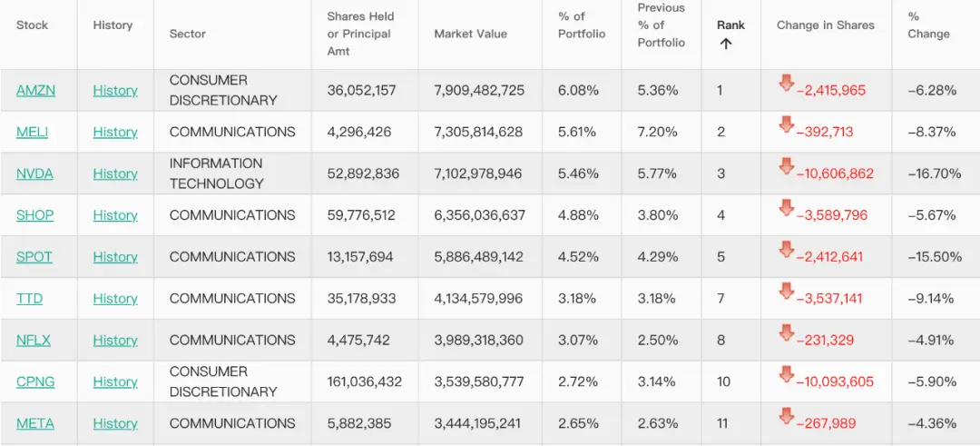Open the CPNG stock link
This screenshot has height=446, width=980.
[x=35, y=382]
